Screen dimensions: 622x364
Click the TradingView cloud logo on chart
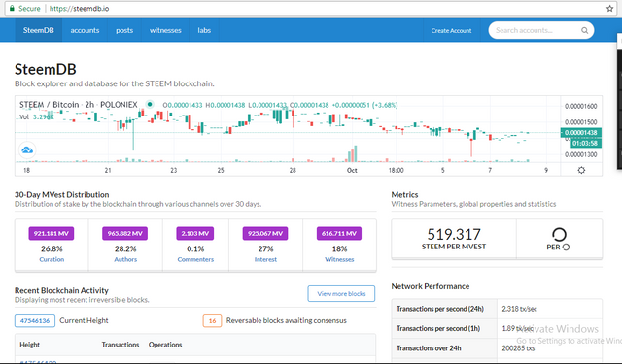click(27, 150)
